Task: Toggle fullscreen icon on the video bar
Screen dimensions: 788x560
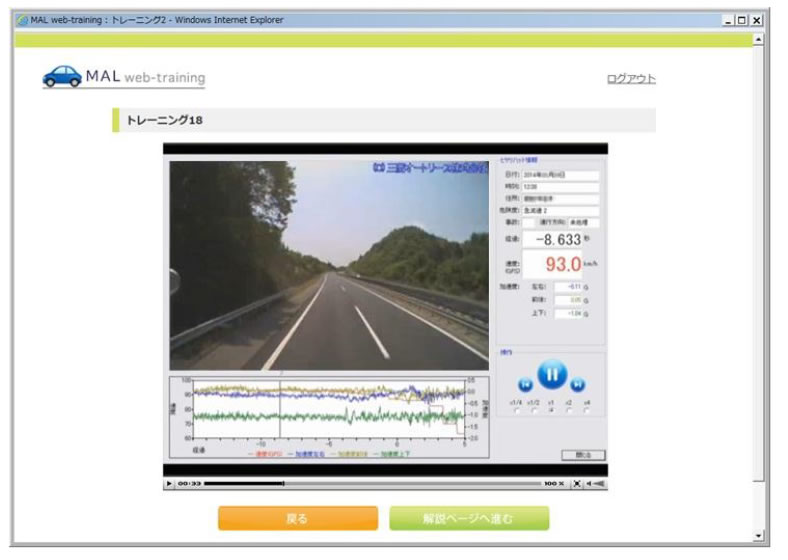Action: point(576,484)
